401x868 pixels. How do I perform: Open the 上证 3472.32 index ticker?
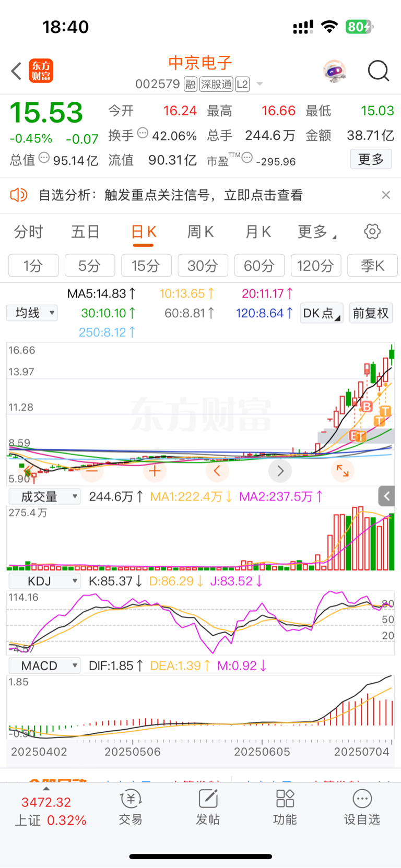[x=50, y=811]
